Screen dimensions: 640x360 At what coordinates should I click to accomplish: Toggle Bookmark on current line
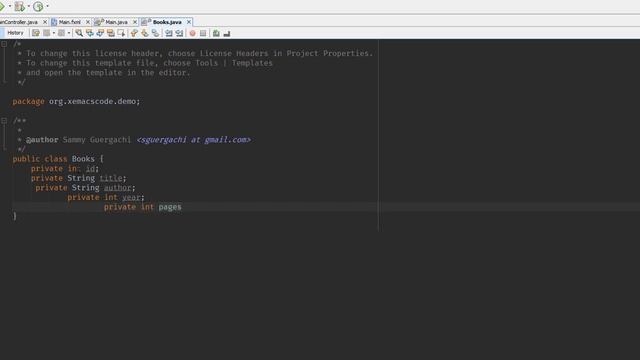(155, 33)
